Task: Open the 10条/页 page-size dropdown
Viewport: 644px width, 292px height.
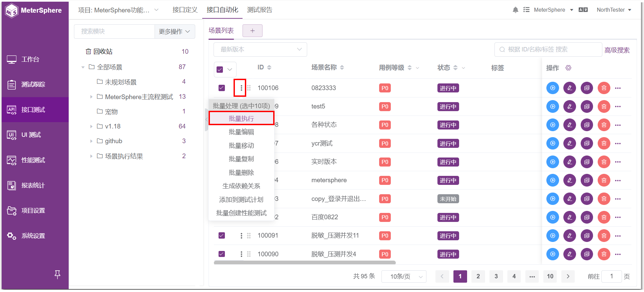Action: [x=404, y=276]
